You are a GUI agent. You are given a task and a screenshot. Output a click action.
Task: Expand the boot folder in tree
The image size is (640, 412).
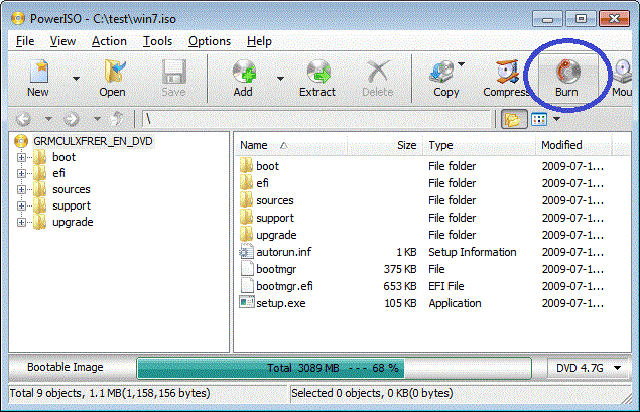pyautogui.click(x=21, y=157)
